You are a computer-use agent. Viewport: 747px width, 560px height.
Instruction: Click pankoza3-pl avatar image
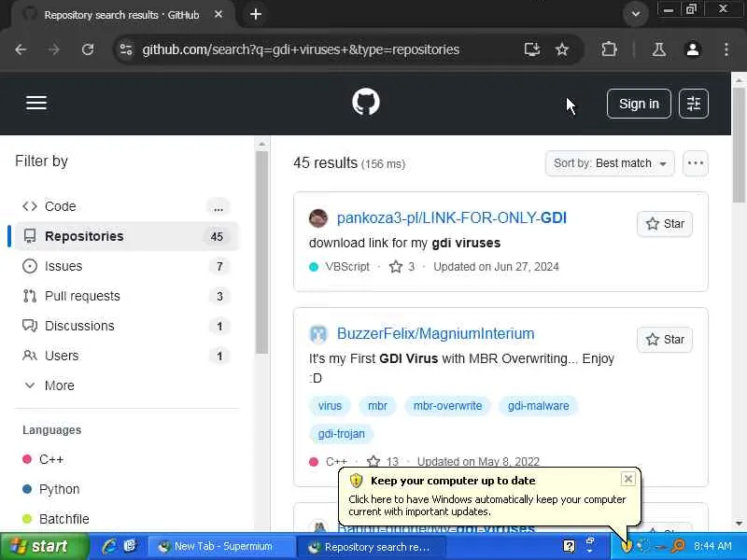[318, 218]
